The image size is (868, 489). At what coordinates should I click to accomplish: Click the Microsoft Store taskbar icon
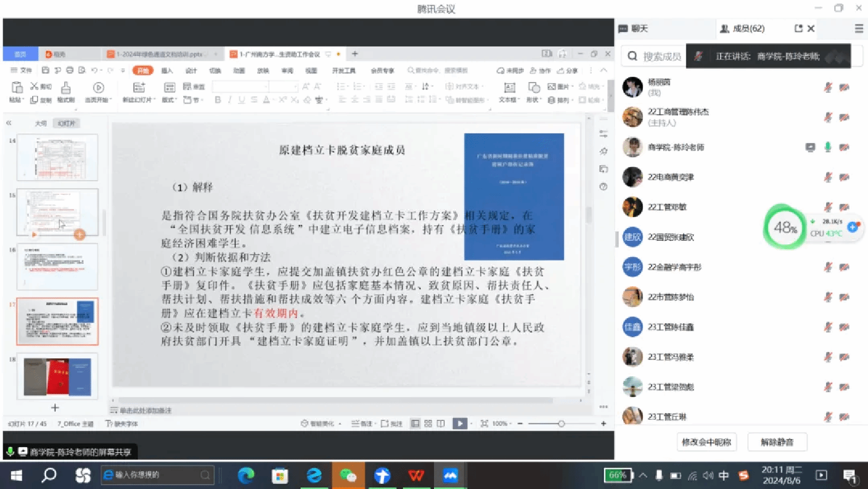(x=280, y=475)
